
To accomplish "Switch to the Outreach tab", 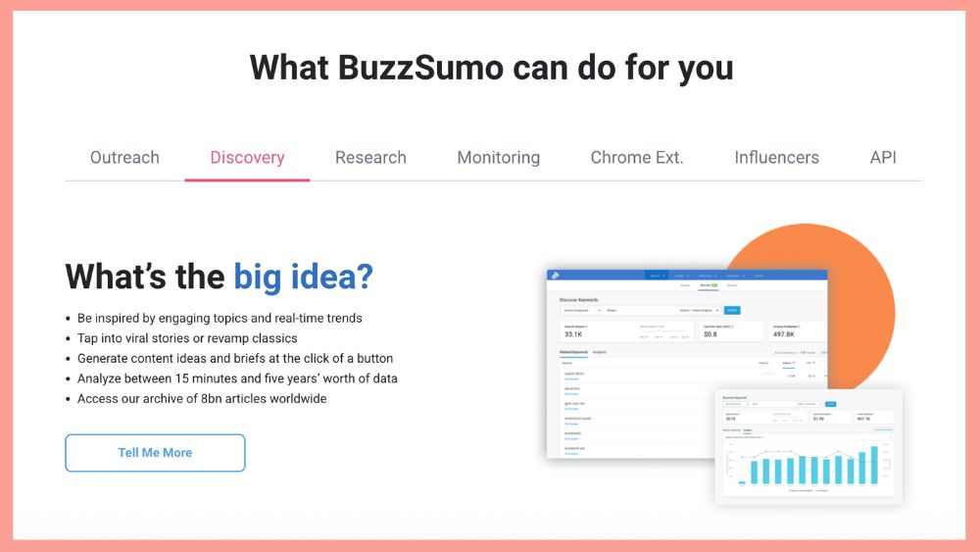I will 124,158.
